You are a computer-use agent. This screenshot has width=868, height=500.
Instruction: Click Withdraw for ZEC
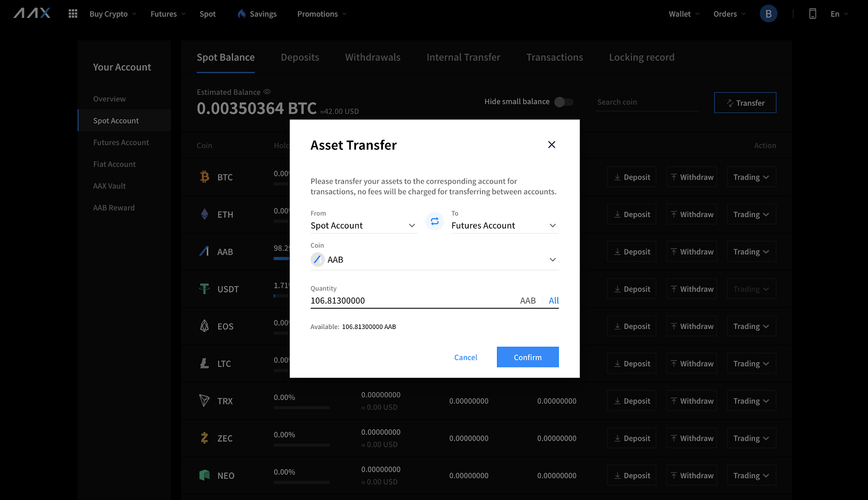point(692,438)
